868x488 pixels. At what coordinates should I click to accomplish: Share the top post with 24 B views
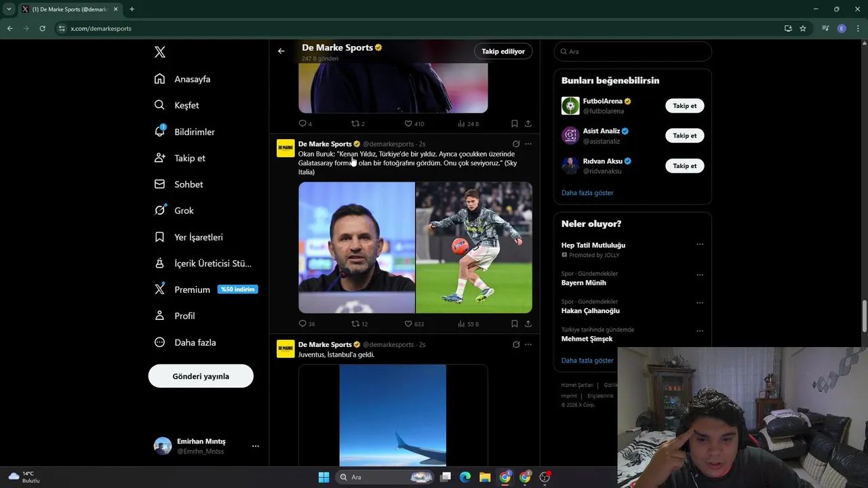(x=528, y=123)
